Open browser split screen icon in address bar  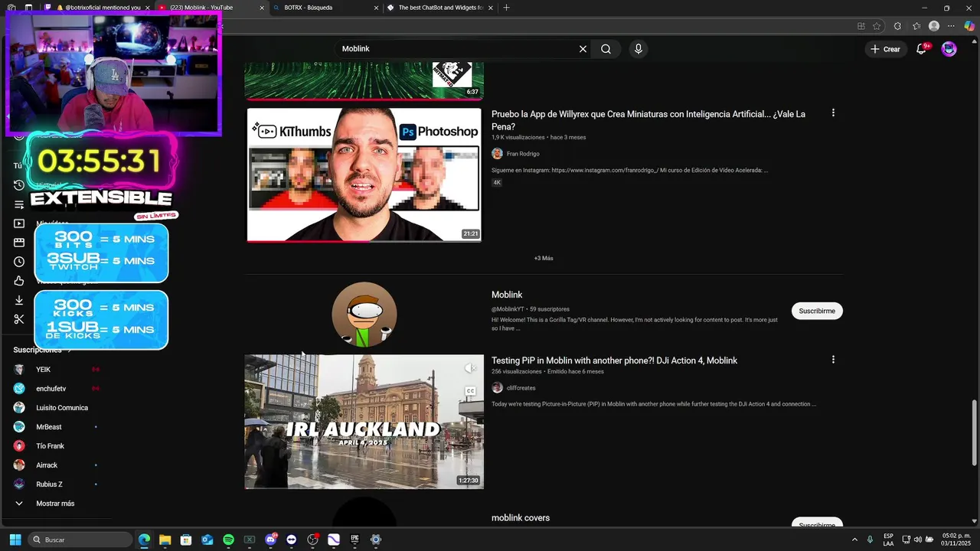[x=861, y=26]
